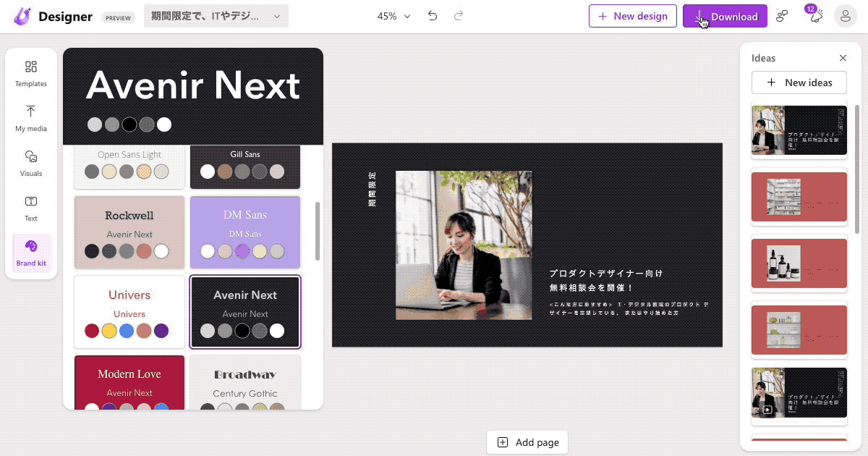The height and width of the screenshot is (456, 868).
Task: Open the My media panel
Action: [x=30, y=118]
